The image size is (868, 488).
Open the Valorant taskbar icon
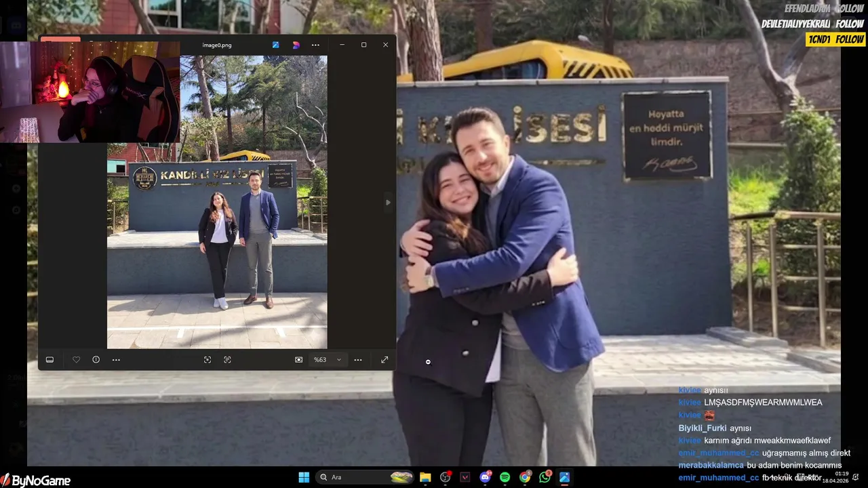[x=465, y=477]
